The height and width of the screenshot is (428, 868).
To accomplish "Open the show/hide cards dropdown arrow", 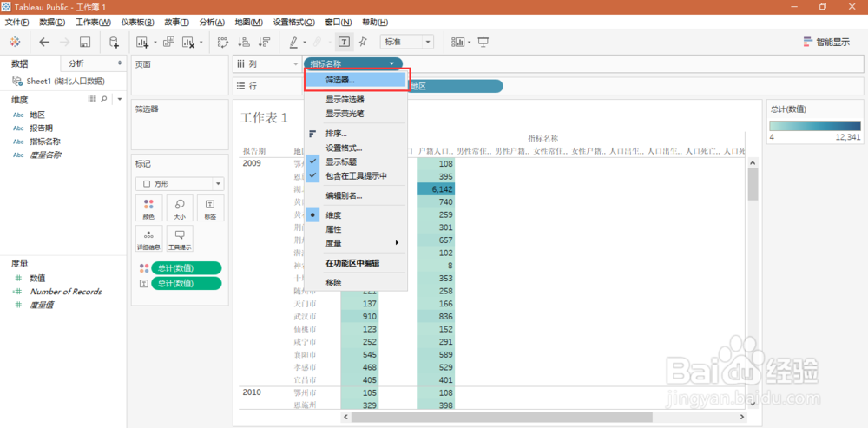I will click(470, 42).
